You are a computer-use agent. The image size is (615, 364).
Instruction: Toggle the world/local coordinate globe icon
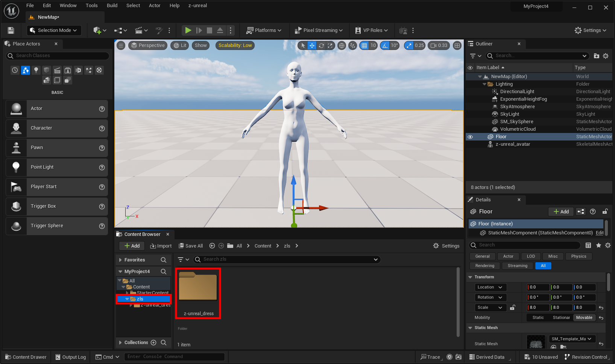342,45
